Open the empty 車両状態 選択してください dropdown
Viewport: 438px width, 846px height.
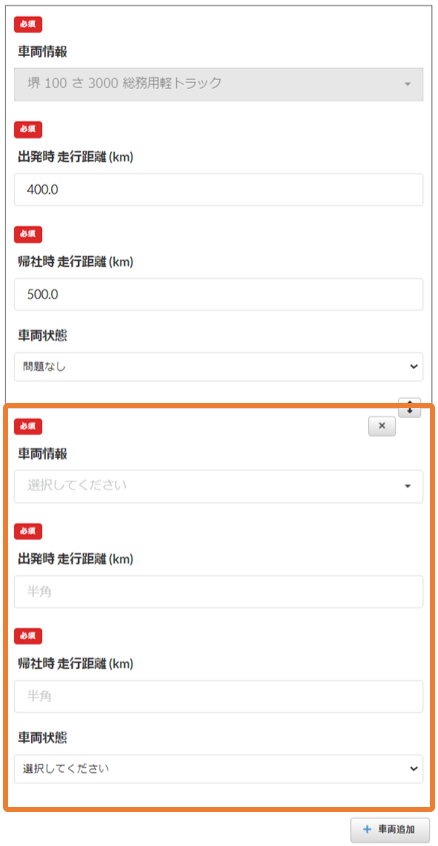click(x=218, y=769)
